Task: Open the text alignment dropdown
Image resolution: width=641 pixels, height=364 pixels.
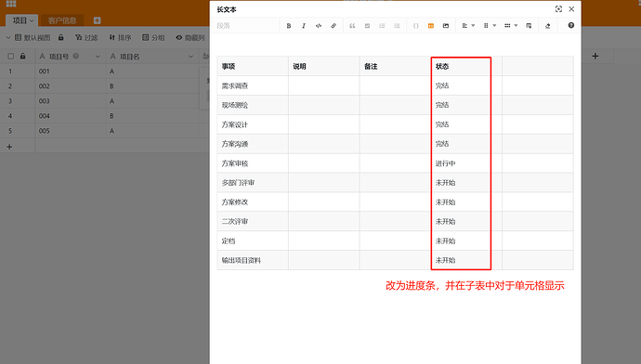Action: (468, 26)
